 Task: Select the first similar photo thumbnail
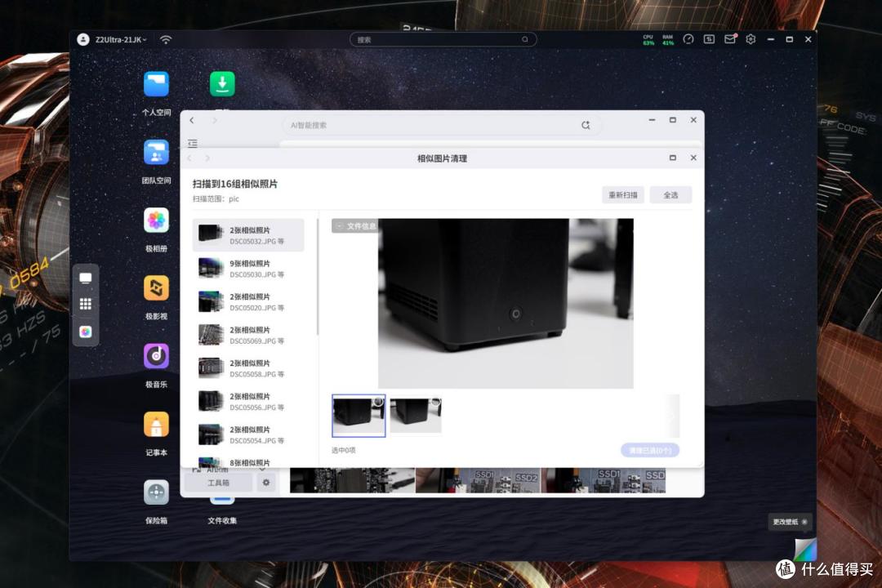359,416
